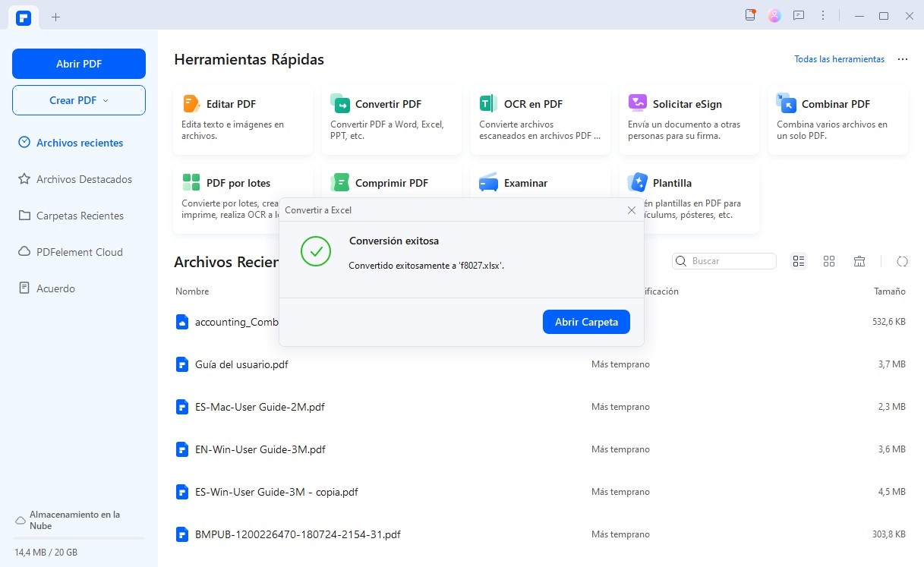Open a new tab with plus icon
924x567 pixels.
55,17
